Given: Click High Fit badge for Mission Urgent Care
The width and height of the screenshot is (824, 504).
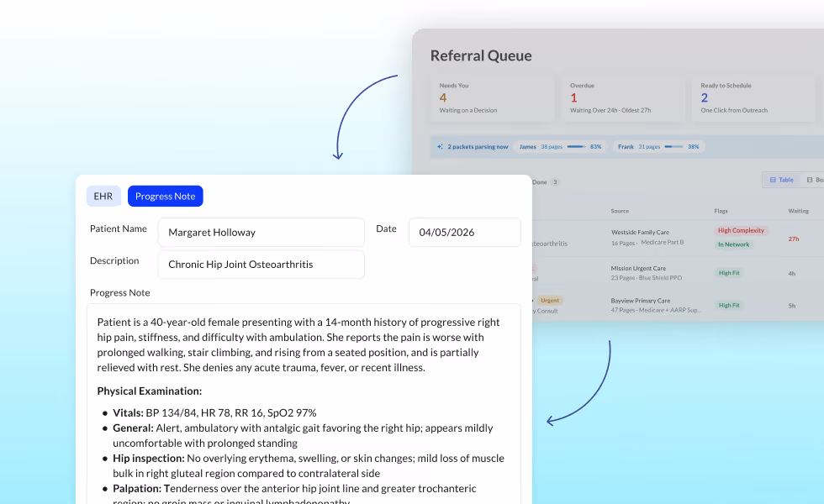Looking at the screenshot, I should tap(729, 273).
